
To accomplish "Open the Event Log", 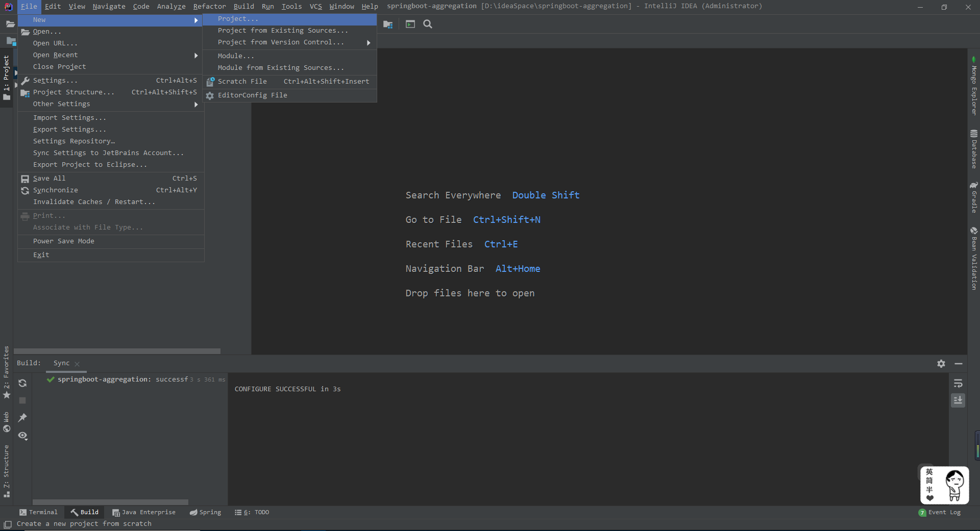I will [x=940, y=512].
